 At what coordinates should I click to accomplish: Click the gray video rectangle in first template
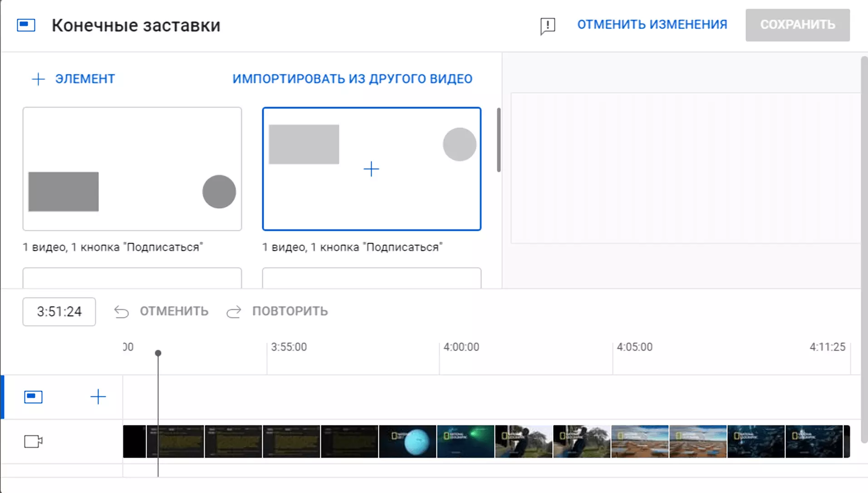(64, 191)
